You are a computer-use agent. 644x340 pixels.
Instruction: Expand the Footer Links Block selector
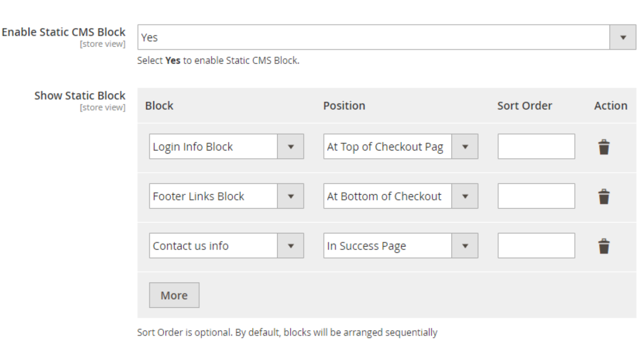[226, 196]
